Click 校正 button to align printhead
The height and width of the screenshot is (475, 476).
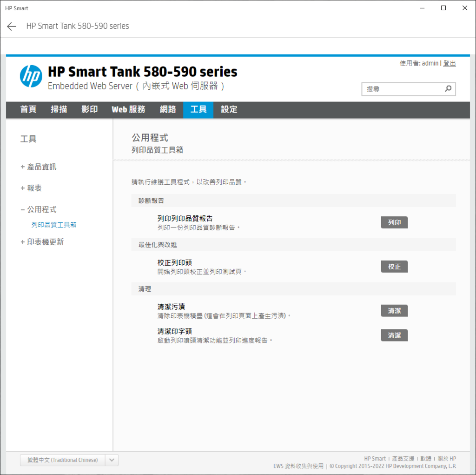pyautogui.click(x=394, y=267)
